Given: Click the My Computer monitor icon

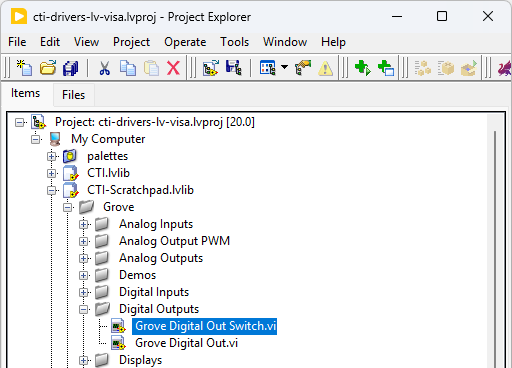Looking at the screenshot, I should click(55, 139).
